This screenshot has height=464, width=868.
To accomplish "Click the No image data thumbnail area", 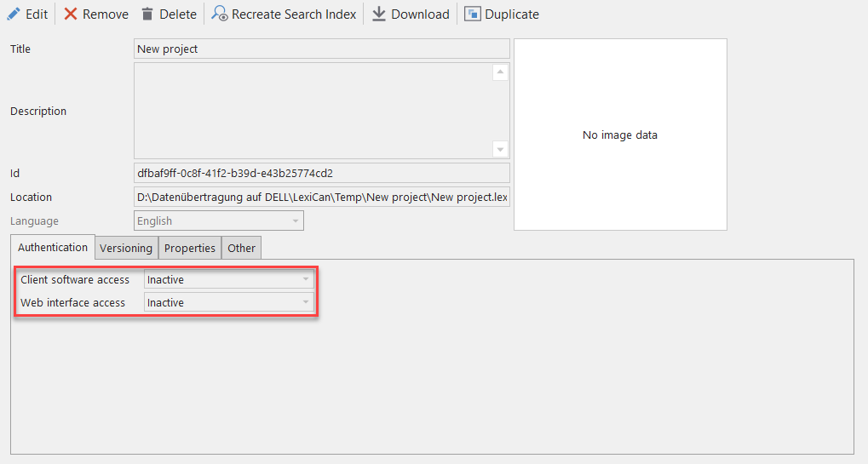I will (x=620, y=135).
